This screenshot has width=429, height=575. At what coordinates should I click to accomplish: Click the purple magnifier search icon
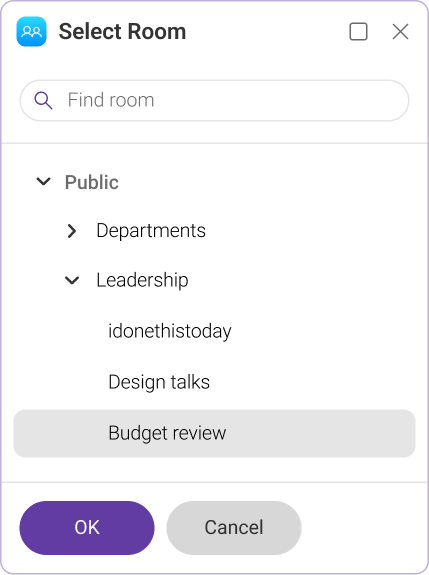pyautogui.click(x=43, y=100)
